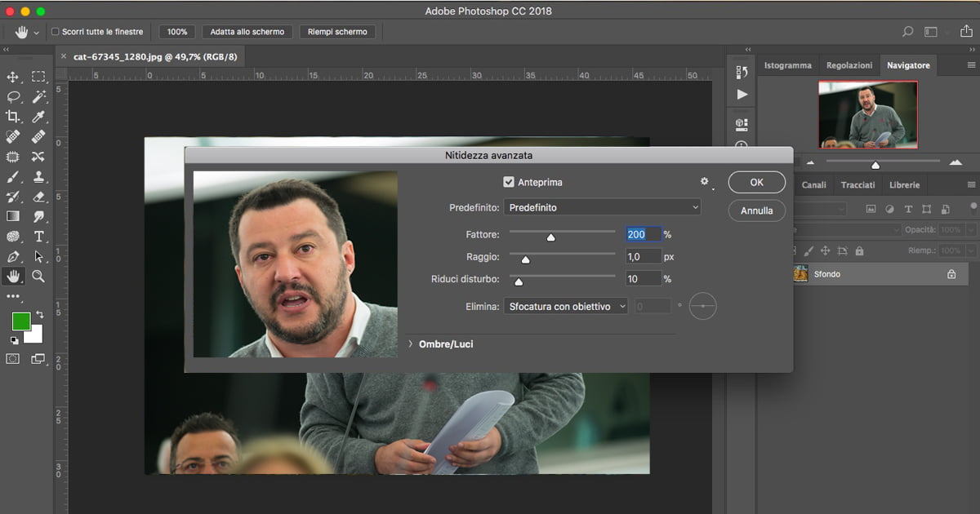This screenshot has width=980, height=514.
Task: Pick the Crop tool
Action: coord(12,117)
